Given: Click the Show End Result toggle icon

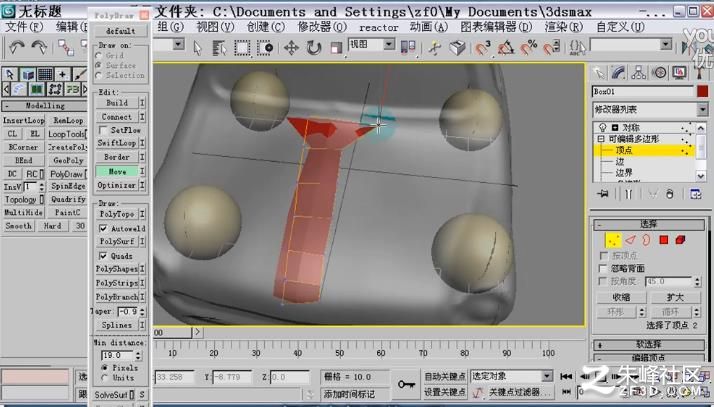Looking at the screenshot, I should click(628, 194).
